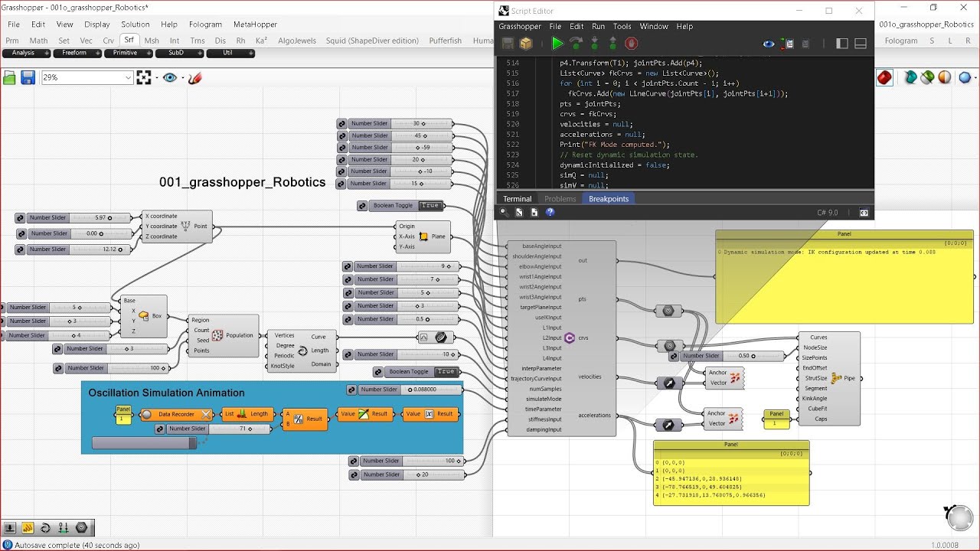Viewport: 980px width, 551px height.
Task: Click the gray scrollbar in Oscillation group
Action: click(x=145, y=443)
